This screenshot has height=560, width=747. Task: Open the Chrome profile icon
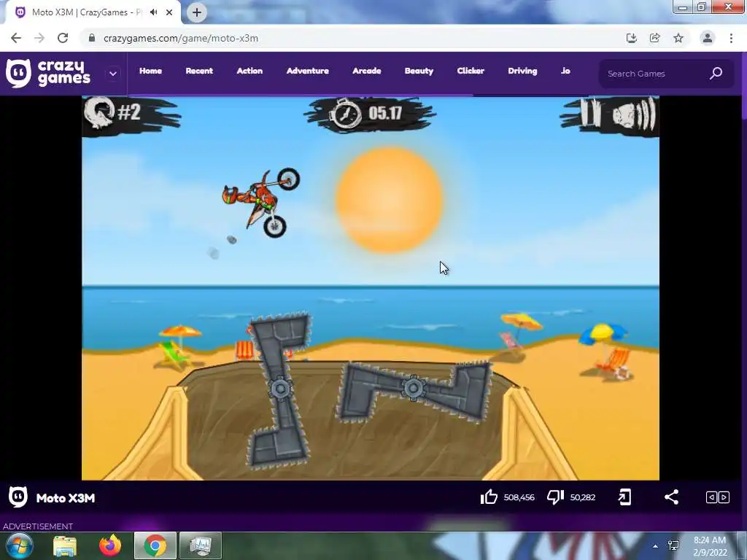pyautogui.click(x=708, y=38)
